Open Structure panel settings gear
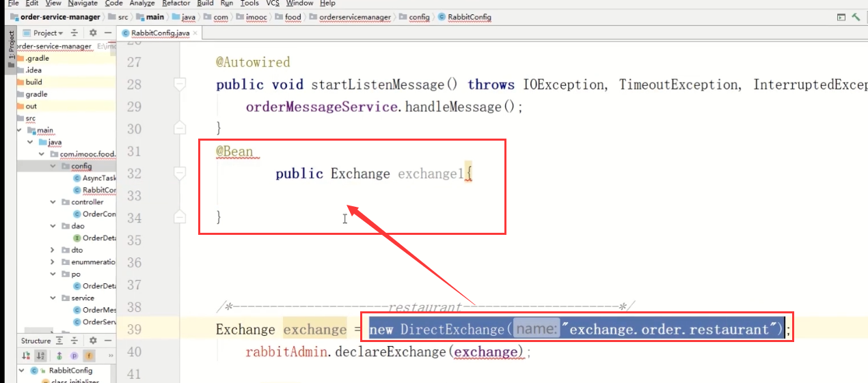The height and width of the screenshot is (383, 868). point(93,340)
